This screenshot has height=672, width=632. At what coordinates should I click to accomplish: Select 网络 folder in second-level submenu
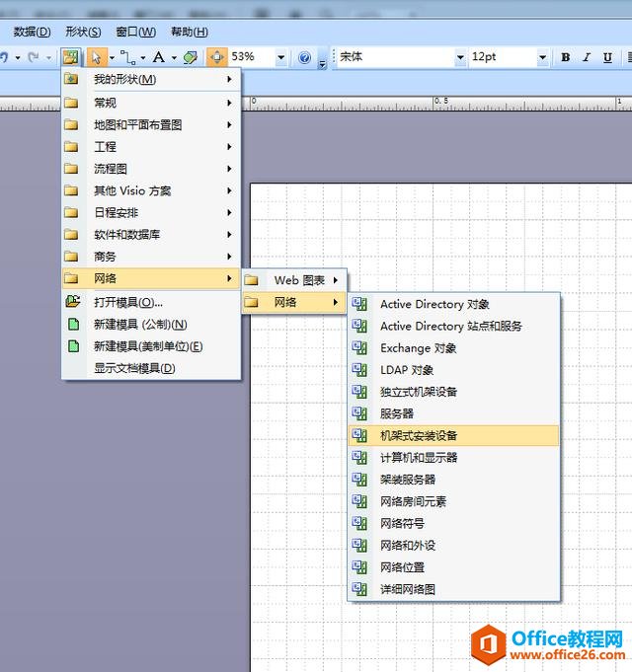tap(294, 302)
